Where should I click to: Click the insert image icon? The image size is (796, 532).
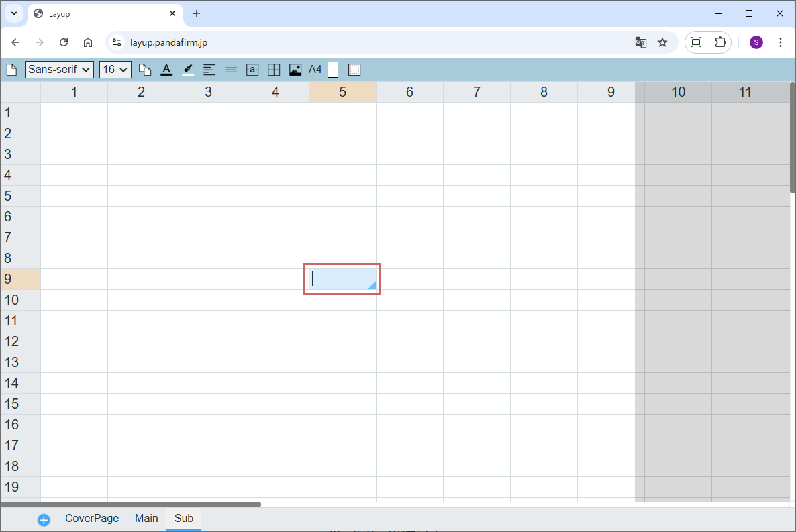pyautogui.click(x=295, y=70)
